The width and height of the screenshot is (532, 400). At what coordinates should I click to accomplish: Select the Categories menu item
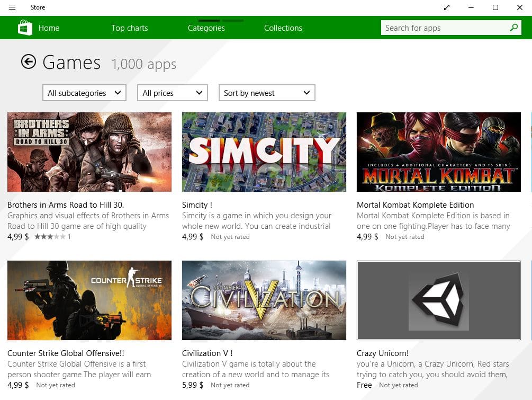click(x=206, y=28)
